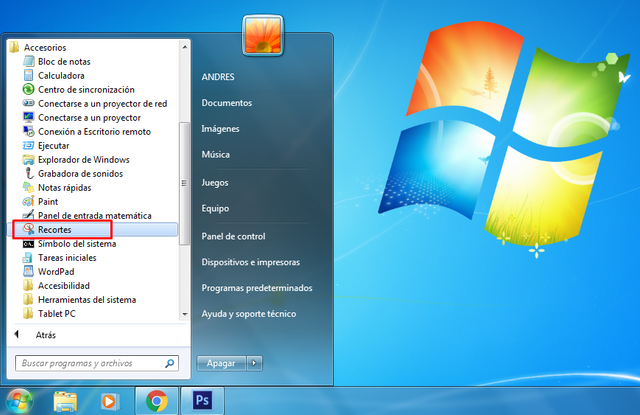Expand the Tablet PC folder
The height and width of the screenshot is (415, 640).
point(50,313)
